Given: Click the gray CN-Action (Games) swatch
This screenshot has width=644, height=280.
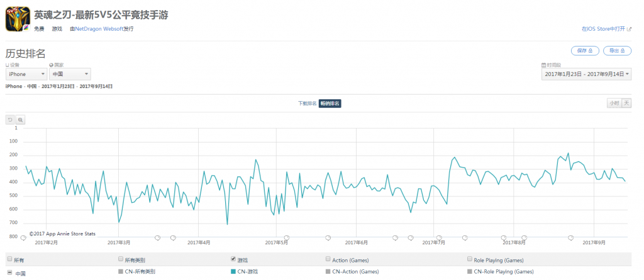Looking at the screenshot, I should pyautogui.click(x=328, y=271).
